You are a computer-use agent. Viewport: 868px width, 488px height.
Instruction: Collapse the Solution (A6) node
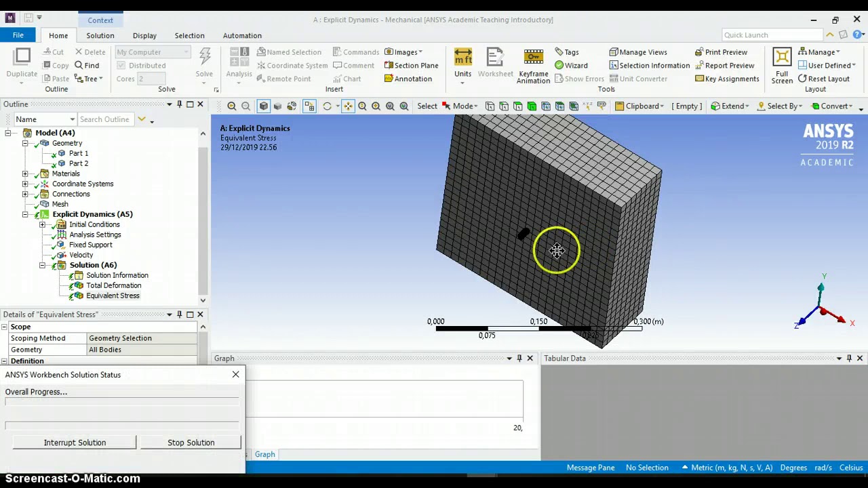(42, 265)
